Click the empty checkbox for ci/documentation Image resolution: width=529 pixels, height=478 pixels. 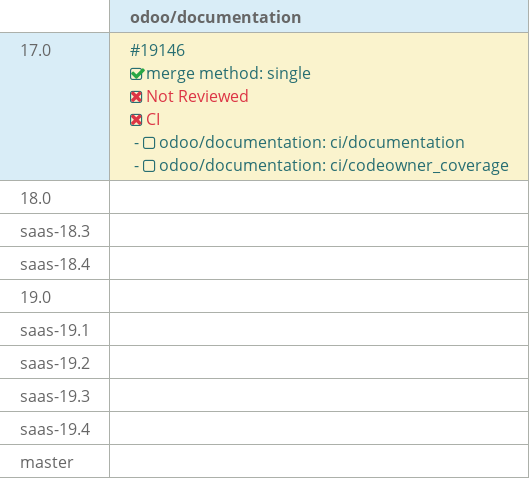[149, 143]
